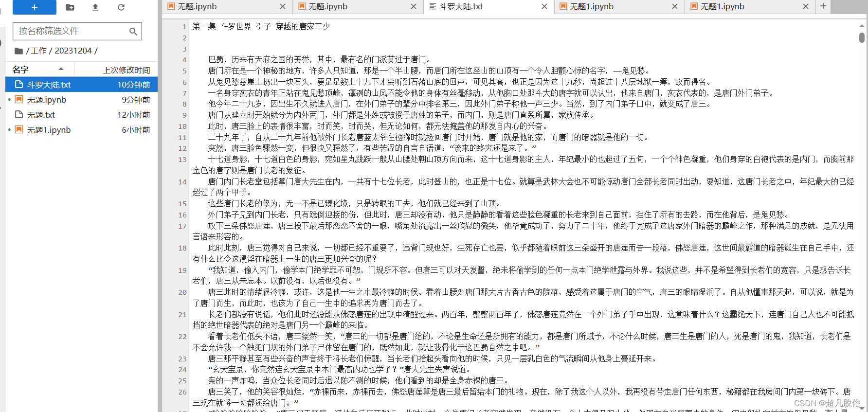This screenshot has height=412, width=868.
Task: Close the second 无题.ipynb tab
Action: pyautogui.click(x=414, y=6)
